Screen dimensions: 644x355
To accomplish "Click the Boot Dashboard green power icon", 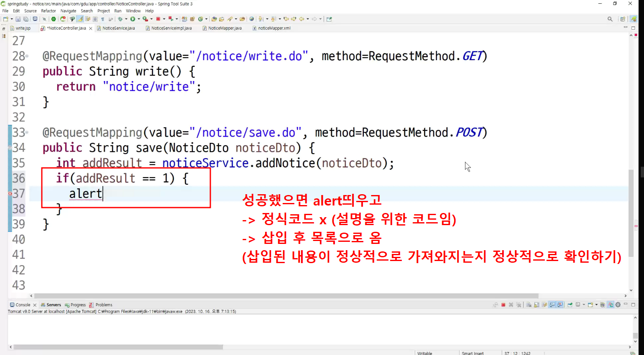I will [x=54, y=19].
